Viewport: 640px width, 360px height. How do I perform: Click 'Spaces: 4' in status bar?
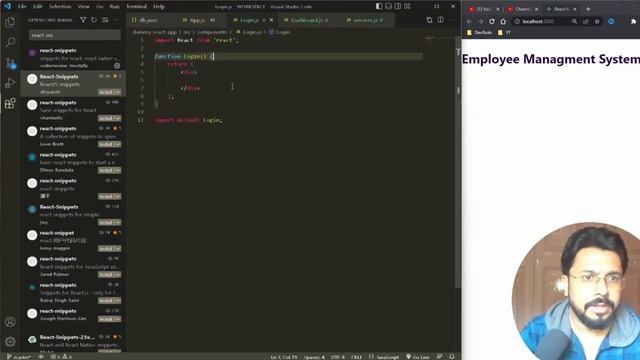click(x=314, y=357)
